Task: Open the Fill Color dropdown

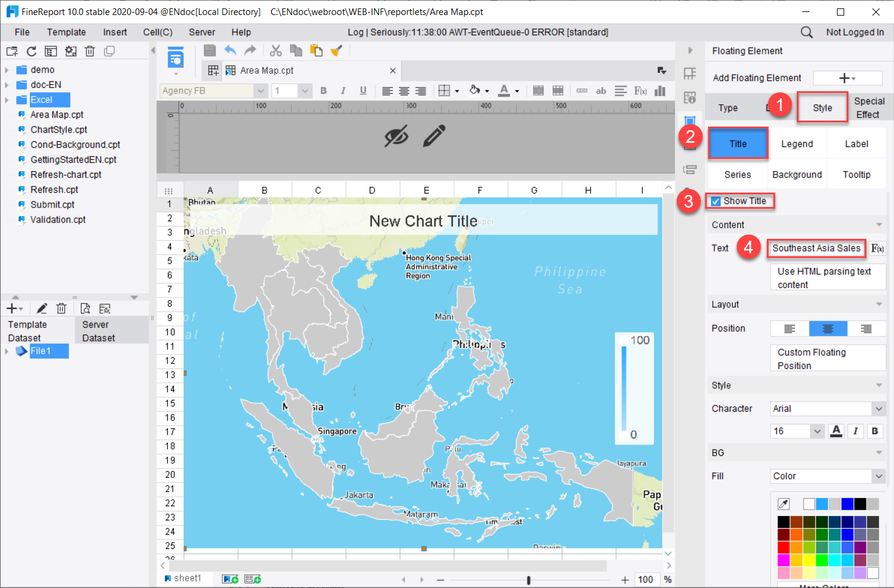Action: point(827,476)
